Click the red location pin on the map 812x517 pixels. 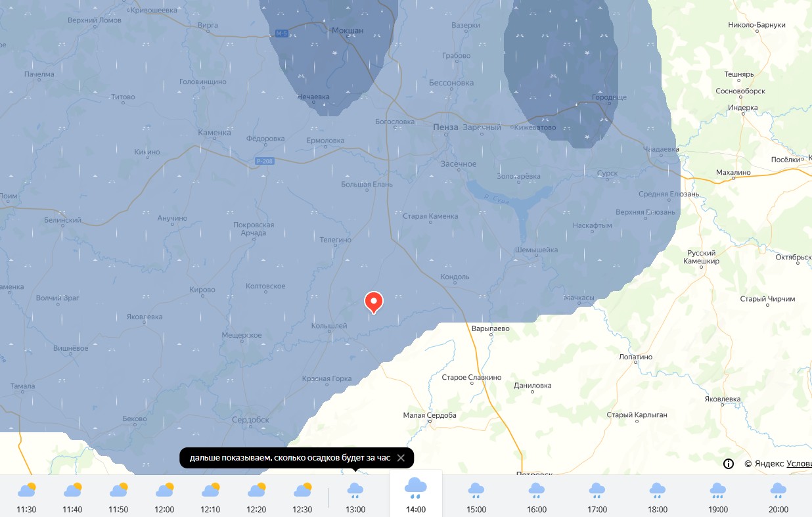[x=374, y=302]
